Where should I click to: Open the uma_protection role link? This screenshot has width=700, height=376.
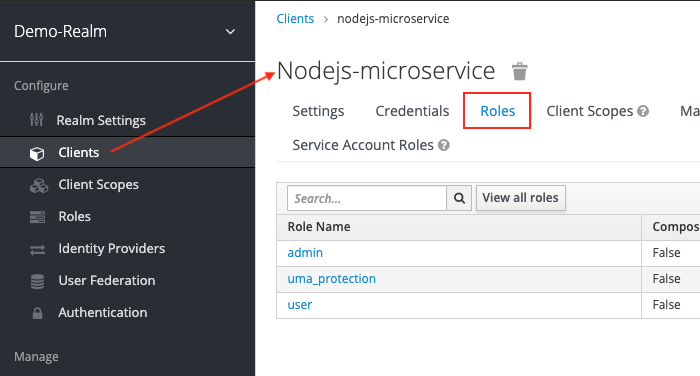click(332, 279)
